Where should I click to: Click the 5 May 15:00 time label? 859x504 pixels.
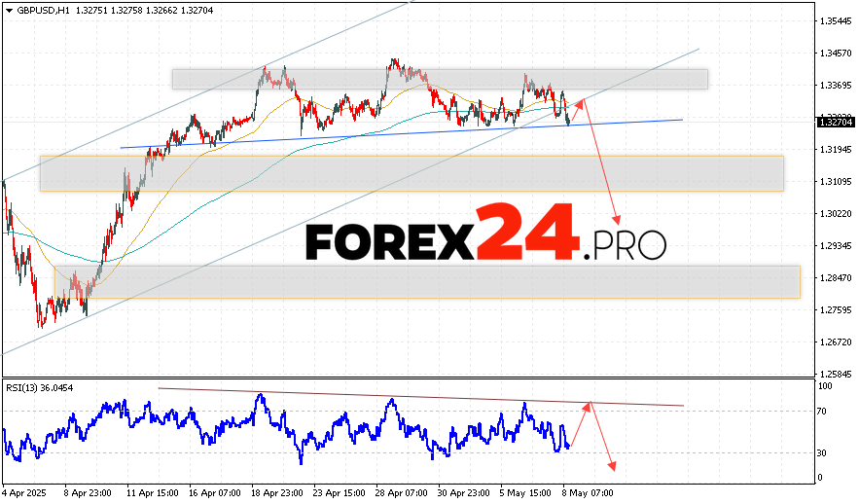[x=524, y=493]
